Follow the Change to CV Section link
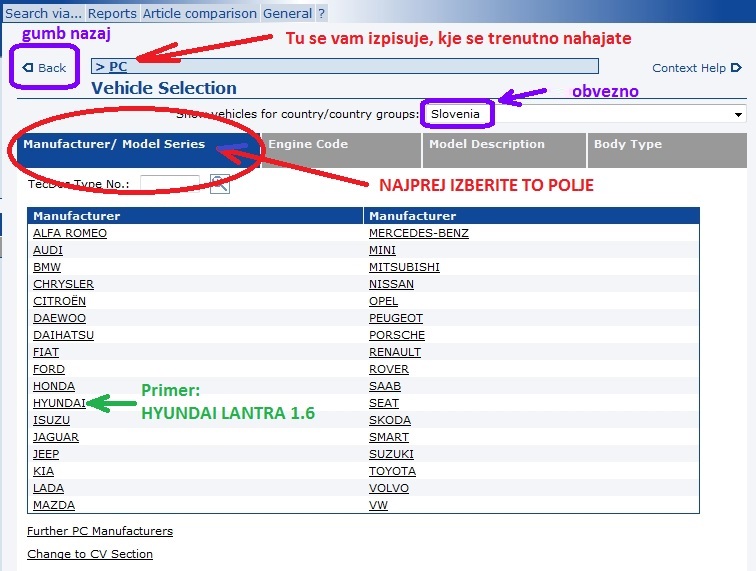 click(x=90, y=554)
